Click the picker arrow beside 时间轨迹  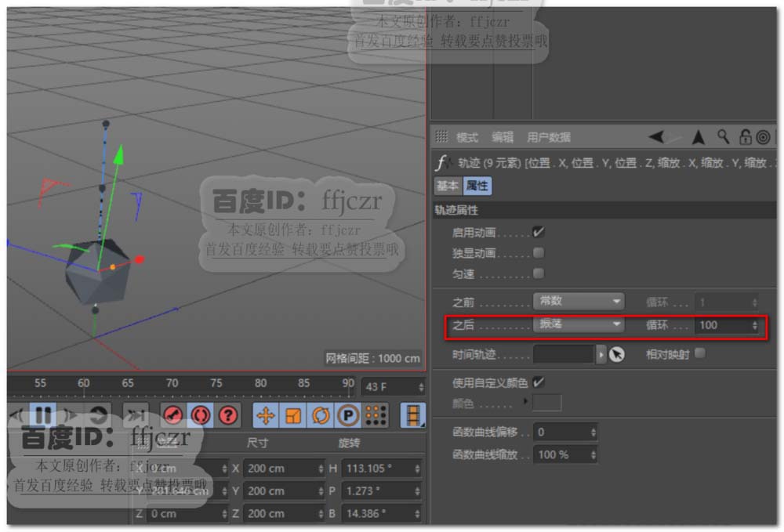pyautogui.click(x=616, y=354)
